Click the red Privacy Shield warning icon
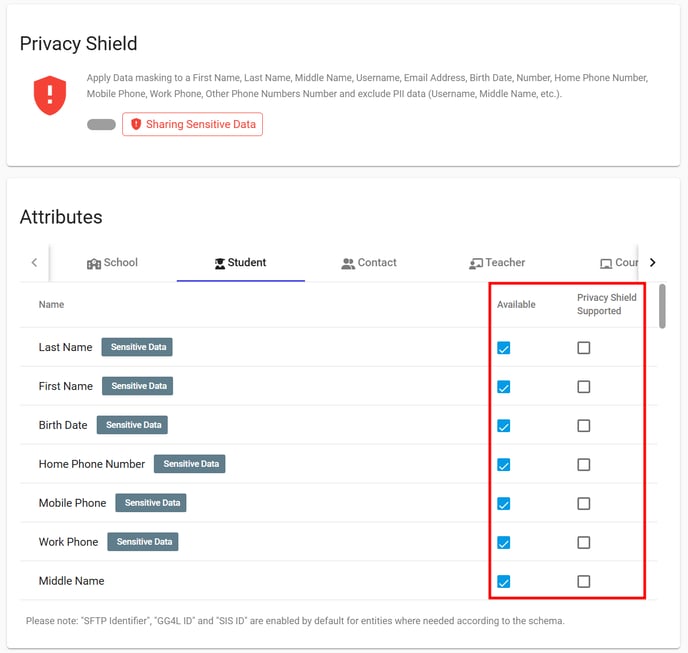This screenshot has height=653, width=688. pos(49,95)
